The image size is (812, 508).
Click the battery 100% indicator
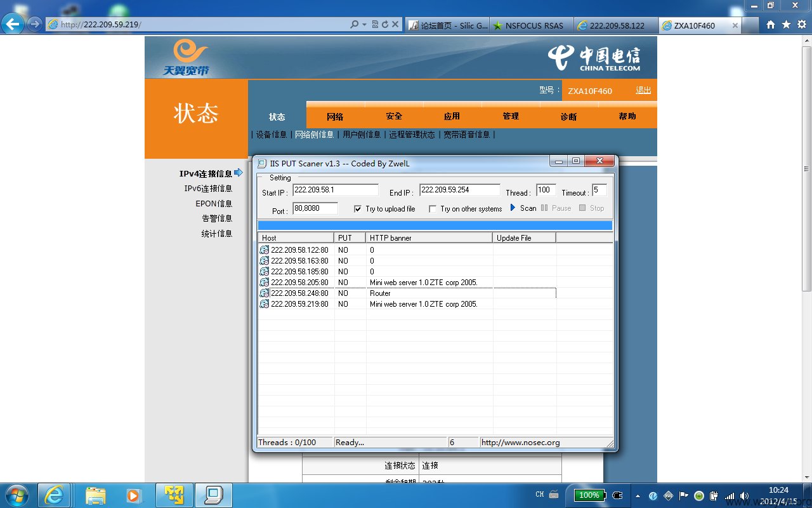point(589,495)
